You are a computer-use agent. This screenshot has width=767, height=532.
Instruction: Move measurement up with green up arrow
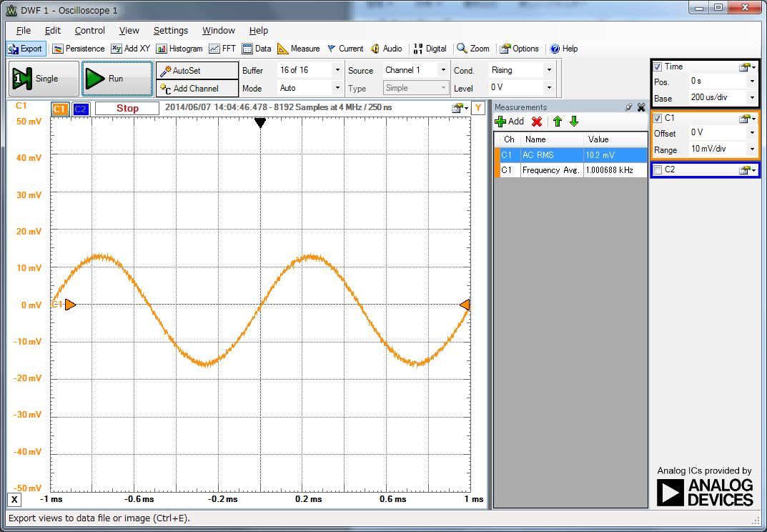tap(558, 122)
